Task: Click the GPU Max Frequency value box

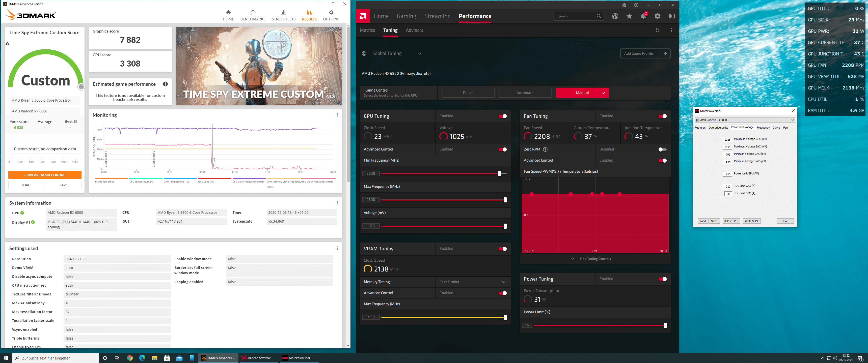Action: click(x=371, y=200)
